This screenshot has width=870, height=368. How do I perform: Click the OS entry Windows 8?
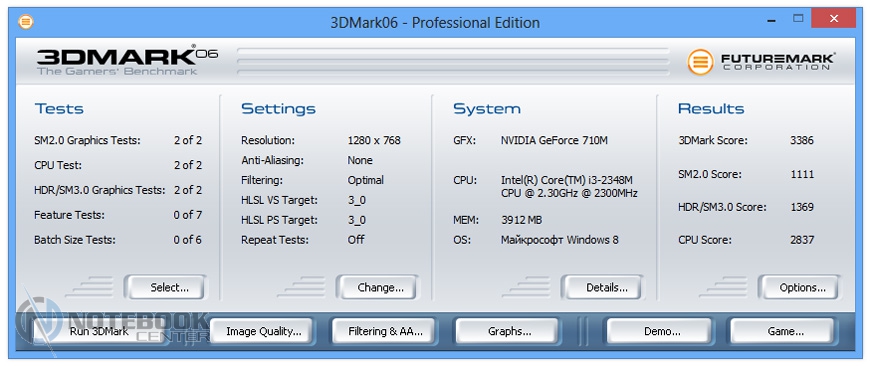559,240
